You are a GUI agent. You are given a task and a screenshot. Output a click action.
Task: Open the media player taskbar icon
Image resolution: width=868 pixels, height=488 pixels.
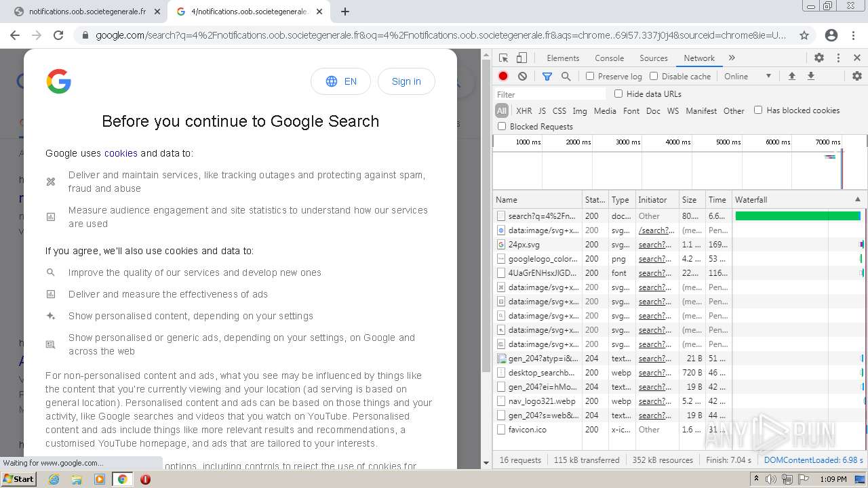(100, 479)
